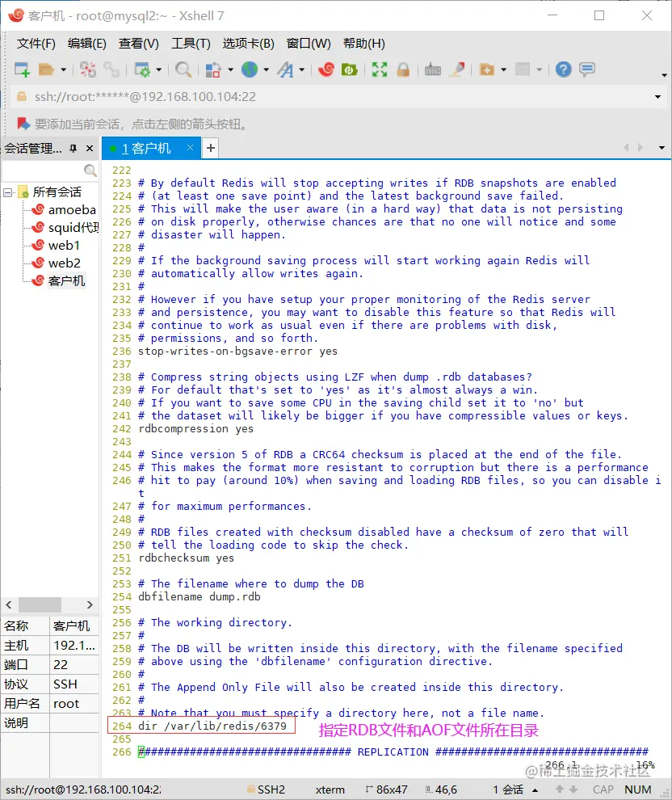Click the add-session bookmark flag icon
This screenshot has height=800, width=672.
point(23,124)
